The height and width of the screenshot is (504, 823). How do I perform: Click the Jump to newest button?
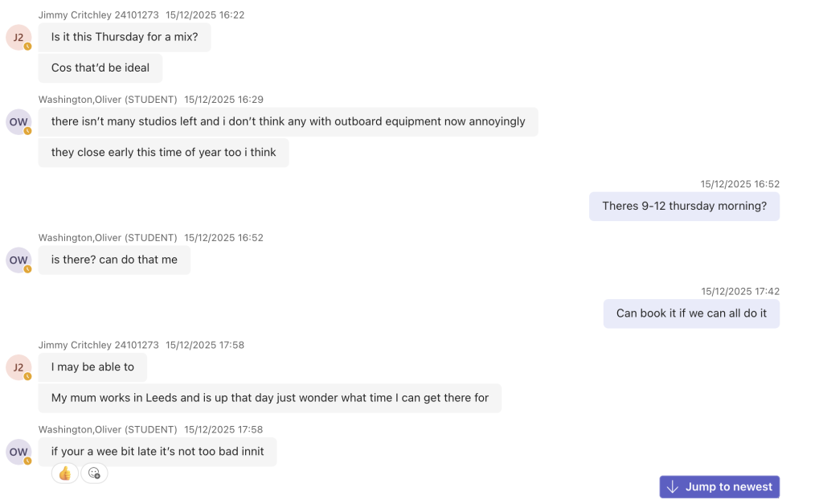[719, 487]
